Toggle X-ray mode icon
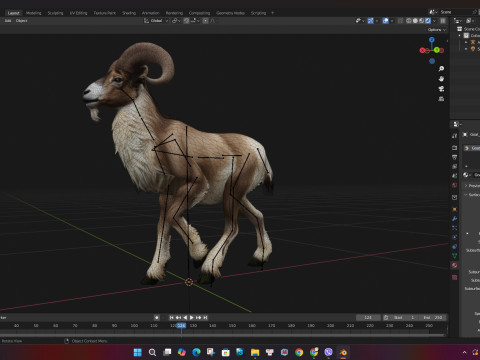This screenshot has height=360, width=480. tap(400, 21)
